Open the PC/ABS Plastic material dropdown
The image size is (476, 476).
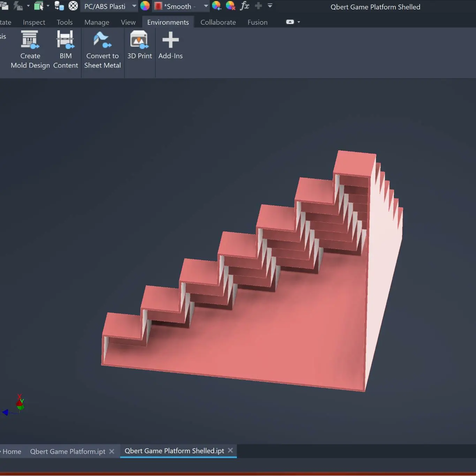click(134, 6)
